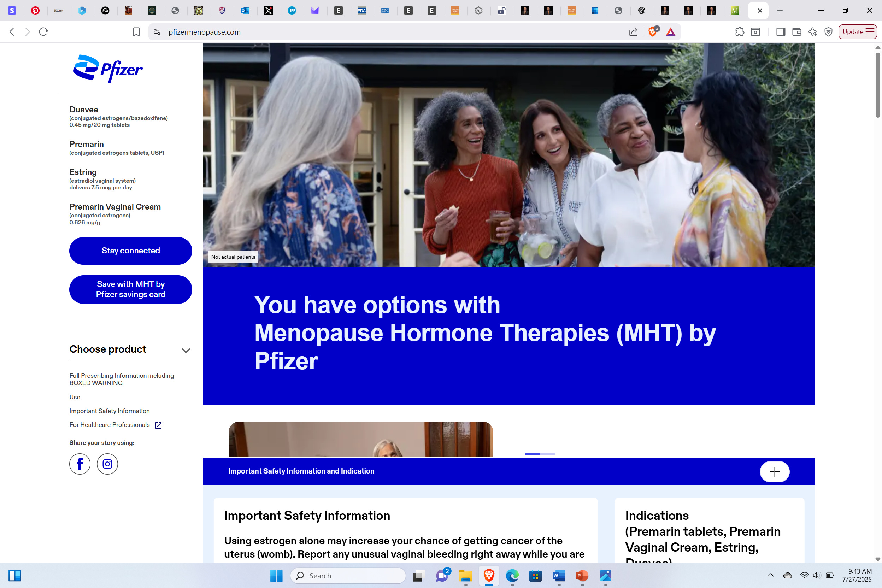Screen dimensions: 882x588
Task: Click the carousel slide indicator bar
Action: 540,454
